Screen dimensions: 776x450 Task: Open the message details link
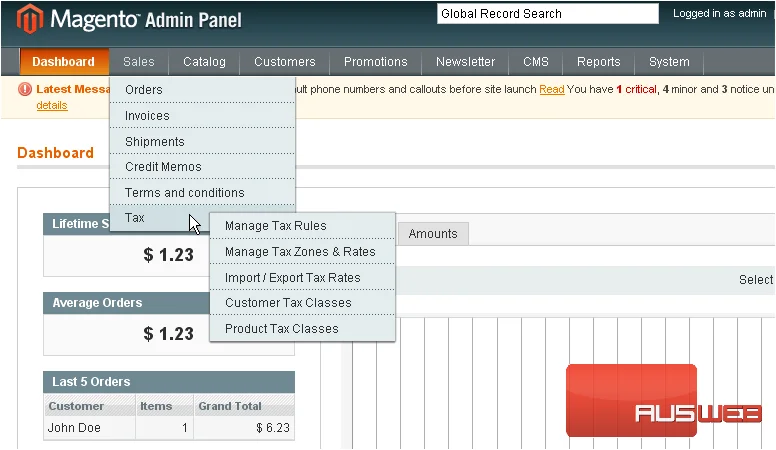(x=51, y=105)
